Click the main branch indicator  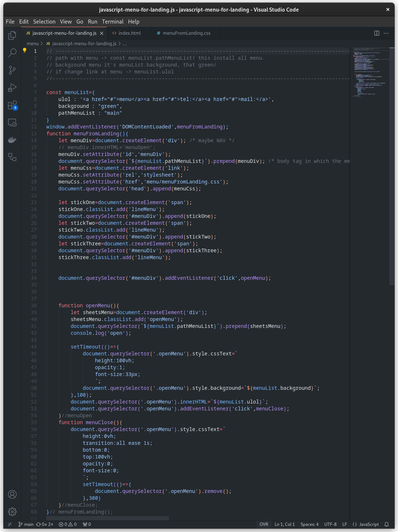coord(26,524)
